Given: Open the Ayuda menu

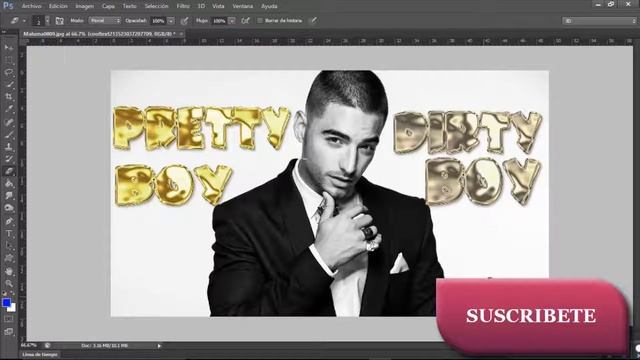Looking at the screenshot, I should [x=269, y=6].
